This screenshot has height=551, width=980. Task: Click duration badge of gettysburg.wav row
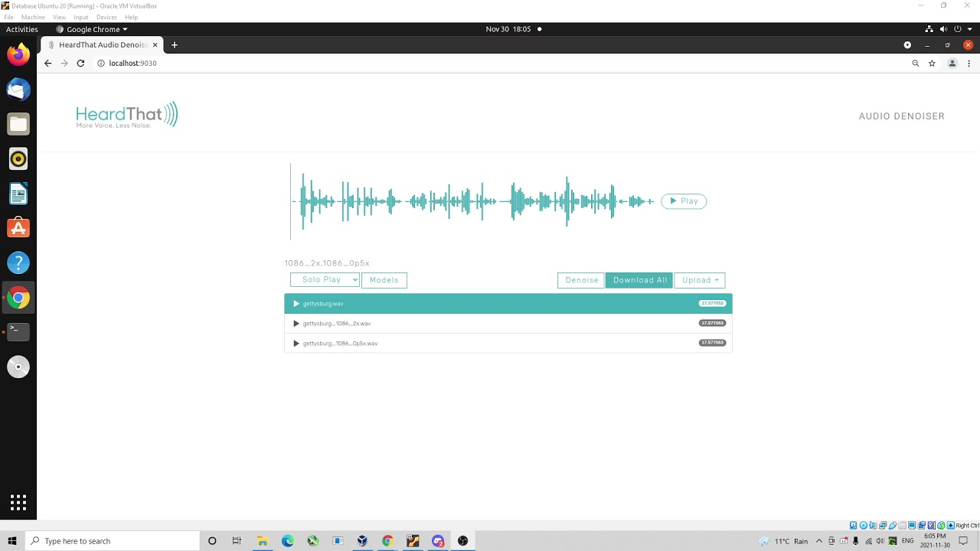pyautogui.click(x=712, y=304)
